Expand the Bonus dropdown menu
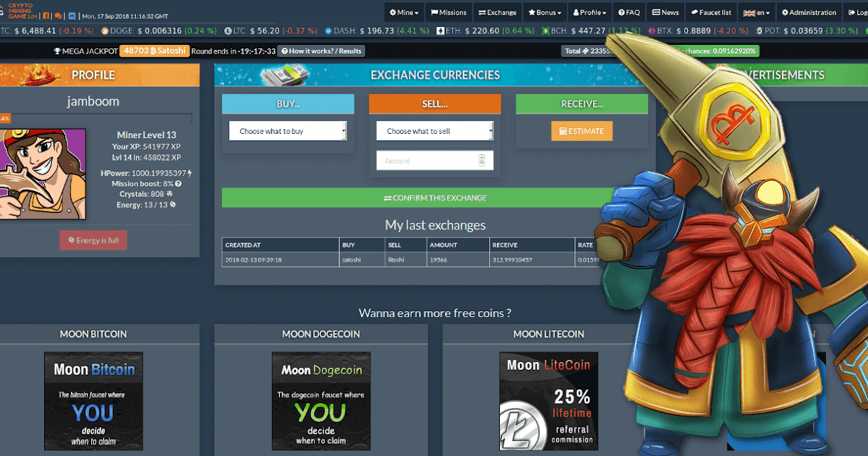 (544, 12)
